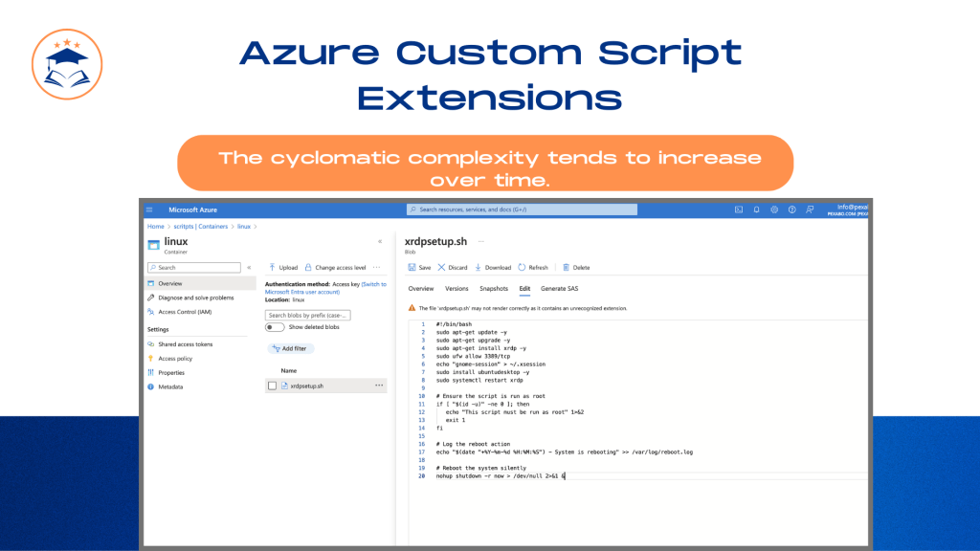Delete the xrdpsetup.sh blob
Image resolution: width=980 pixels, height=551 pixels.
coord(575,268)
